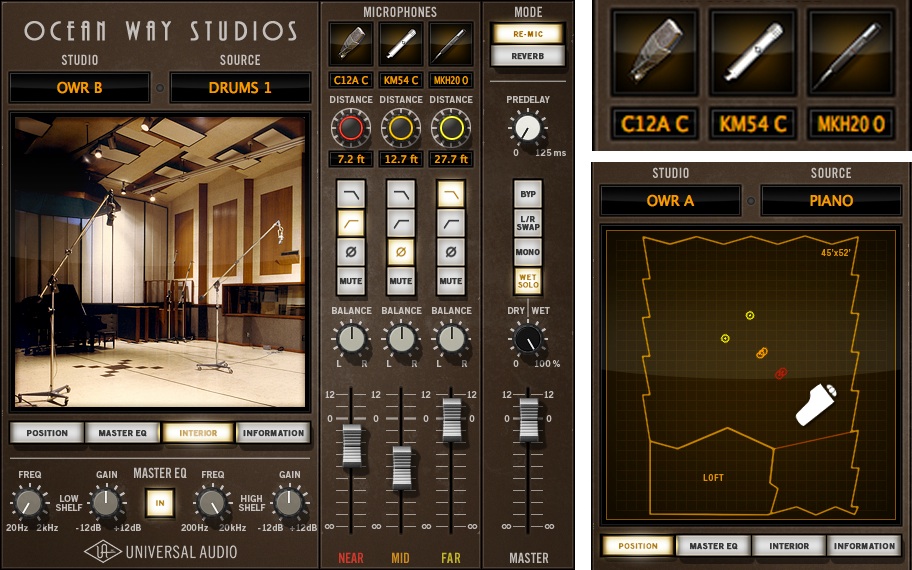This screenshot has width=912, height=570.
Task: Click the MID channel volume fader
Action: pyautogui.click(x=401, y=468)
